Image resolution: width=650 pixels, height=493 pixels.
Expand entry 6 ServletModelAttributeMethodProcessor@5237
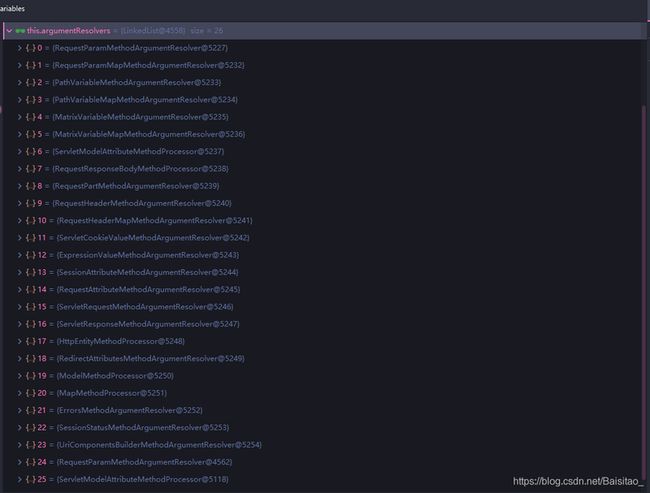point(19,152)
